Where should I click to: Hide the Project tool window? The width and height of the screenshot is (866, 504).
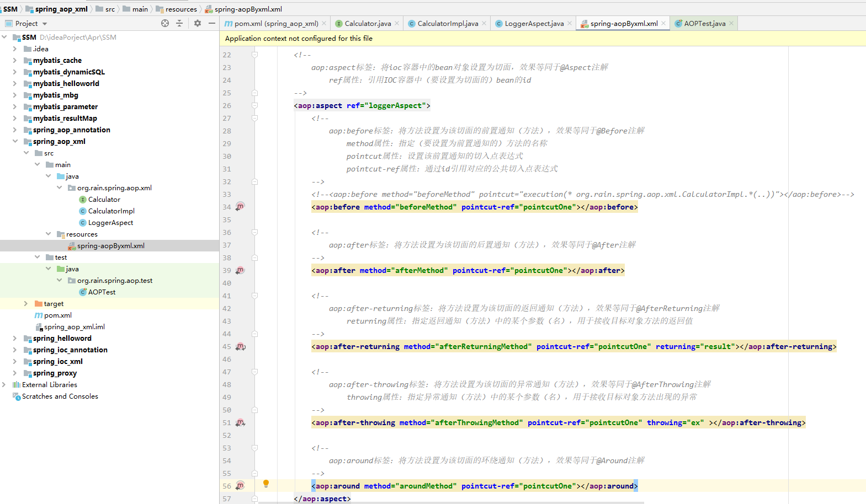pyautogui.click(x=212, y=23)
